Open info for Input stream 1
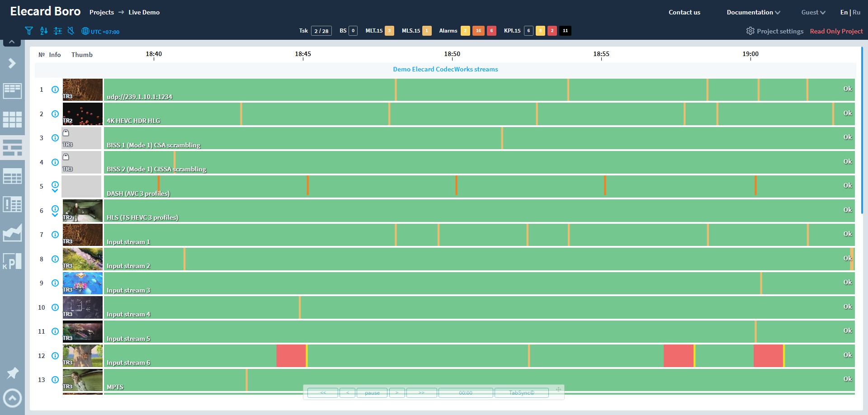This screenshot has height=415, width=868. [55, 235]
